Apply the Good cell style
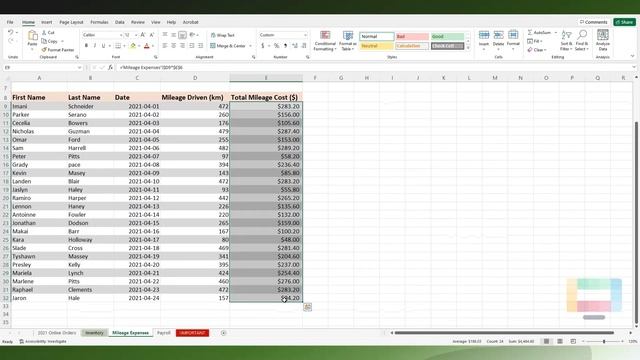The width and height of the screenshot is (640, 360). 447,36
